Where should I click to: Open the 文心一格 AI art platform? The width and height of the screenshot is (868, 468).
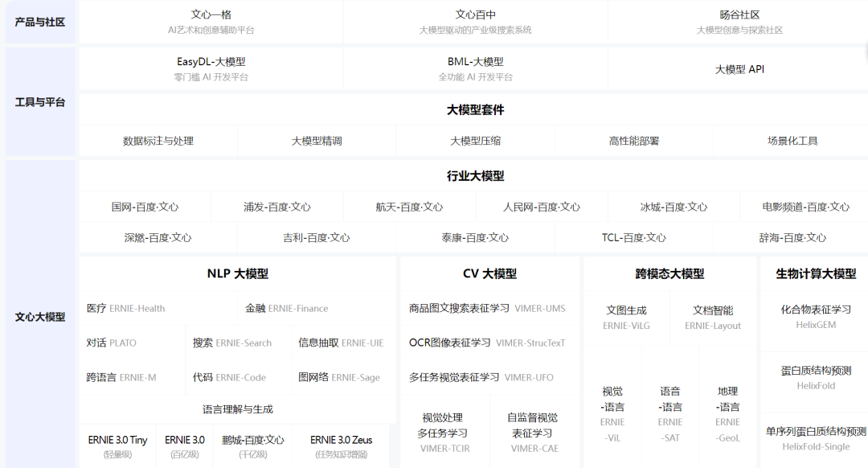pyautogui.click(x=211, y=22)
